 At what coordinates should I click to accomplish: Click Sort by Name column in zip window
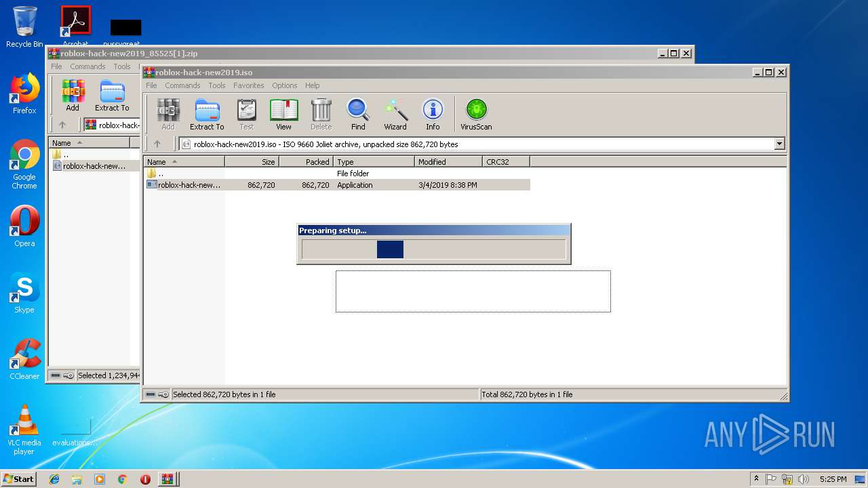[89, 143]
